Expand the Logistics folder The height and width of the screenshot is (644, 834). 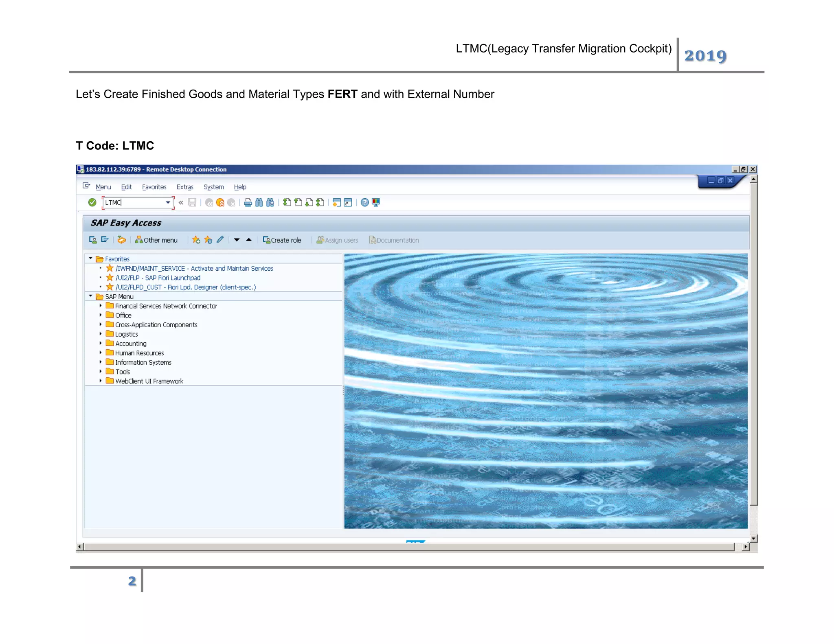point(101,334)
